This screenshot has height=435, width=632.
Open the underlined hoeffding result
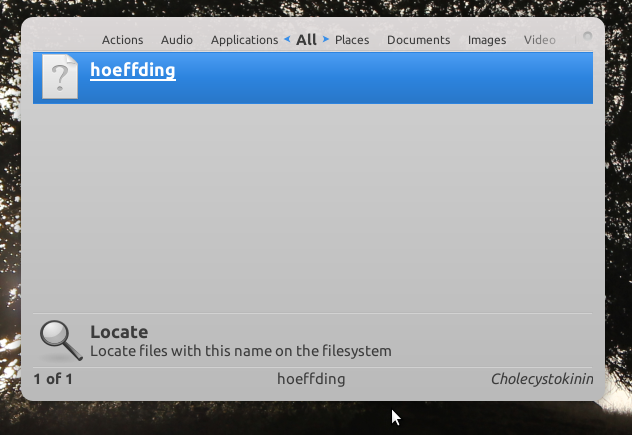tap(133, 71)
